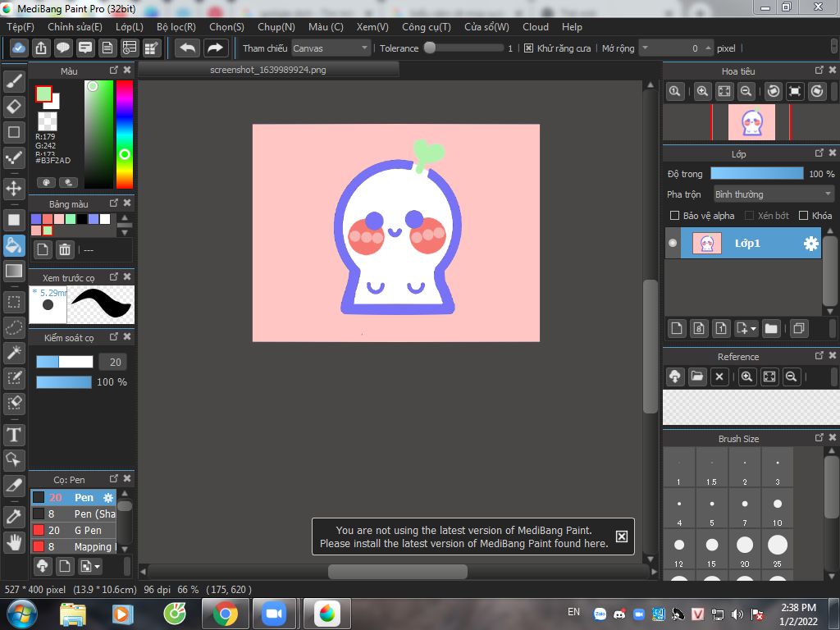Choose brush size 25 preset
The image size is (840, 630).
(x=778, y=550)
